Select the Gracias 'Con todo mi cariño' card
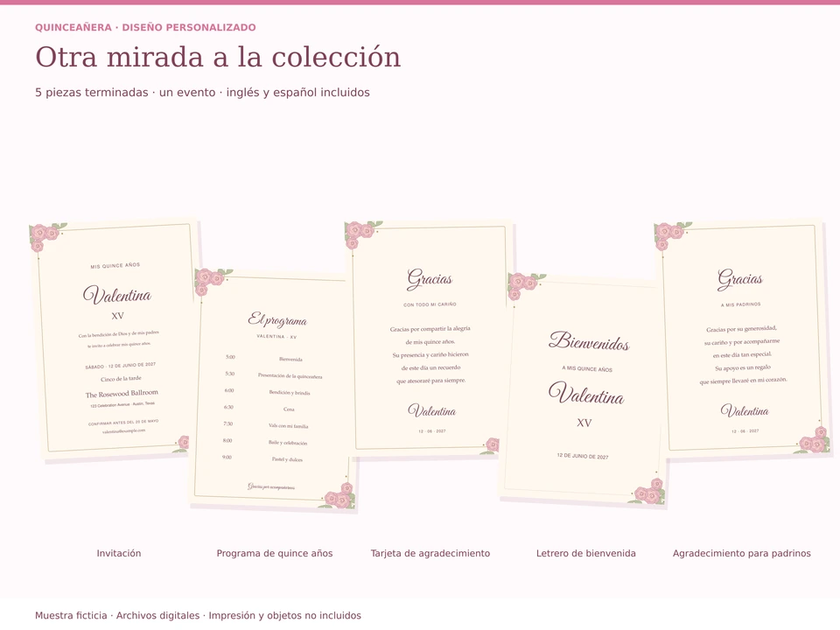Image resolution: width=840 pixels, height=630 pixels. 429,339
